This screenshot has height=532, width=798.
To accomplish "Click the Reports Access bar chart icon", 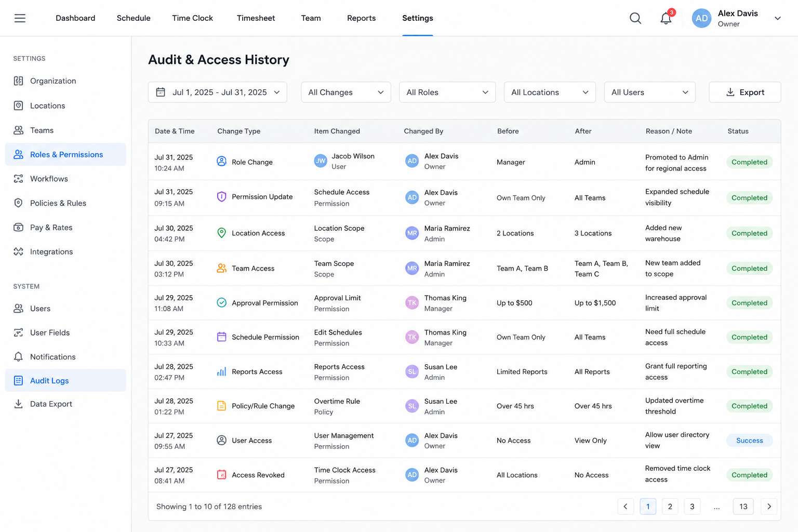I will pyautogui.click(x=221, y=371).
